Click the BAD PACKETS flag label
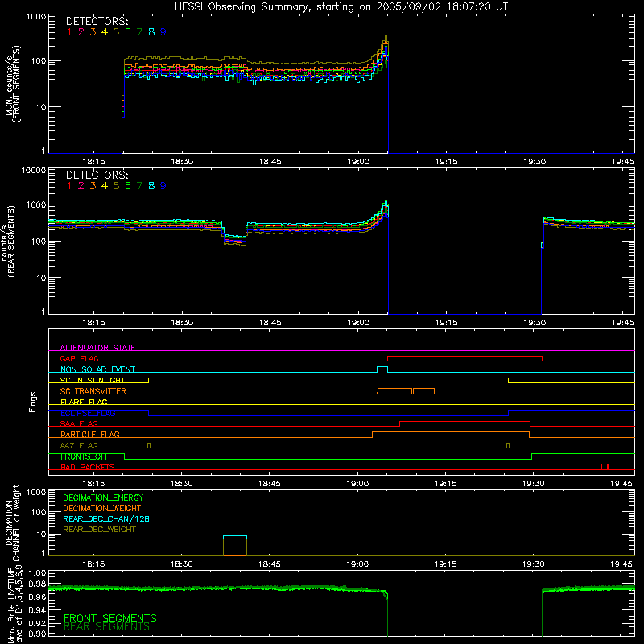This screenshot has height=644, width=644. coord(88,467)
